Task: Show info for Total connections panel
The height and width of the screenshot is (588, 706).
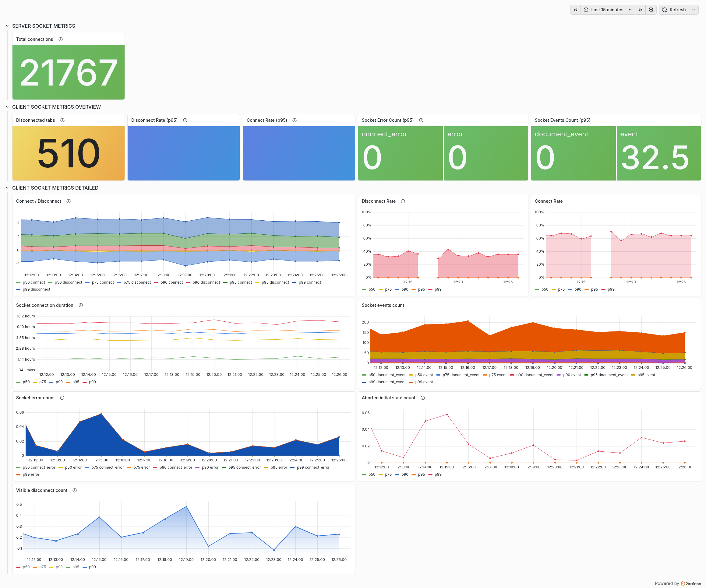Action: tap(61, 39)
